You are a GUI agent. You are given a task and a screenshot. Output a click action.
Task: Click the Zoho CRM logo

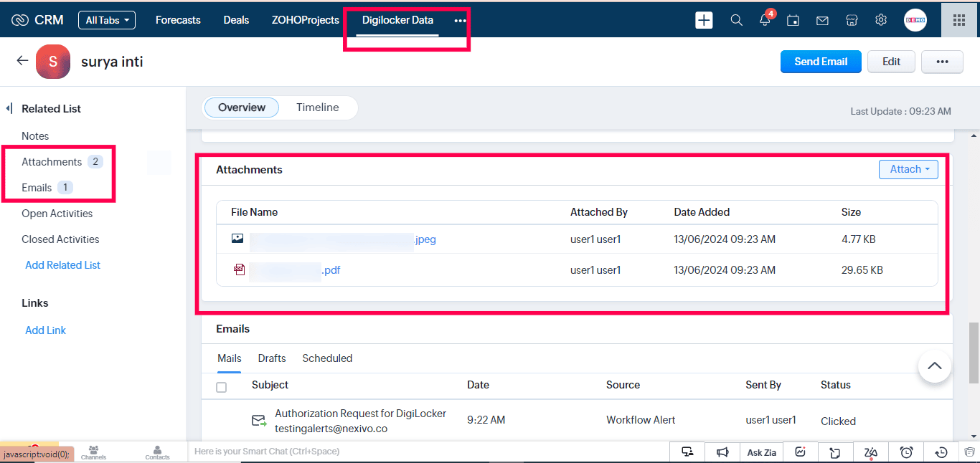(x=38, y=20)
